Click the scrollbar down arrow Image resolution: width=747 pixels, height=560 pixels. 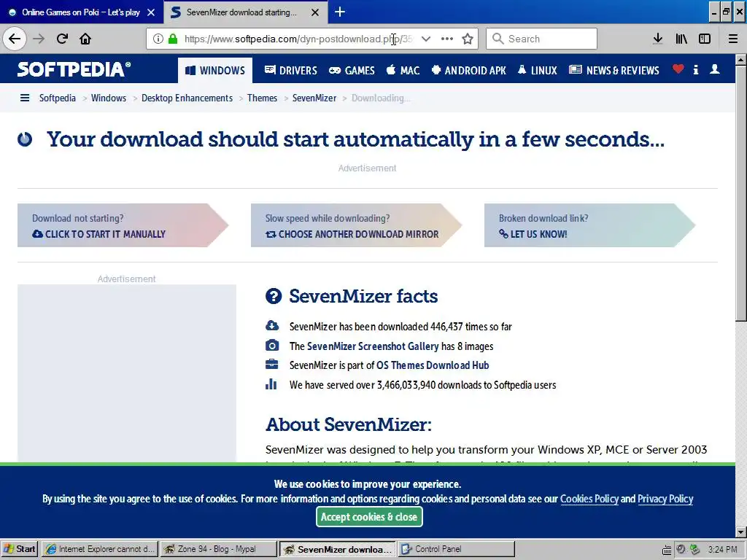[741, 532]
